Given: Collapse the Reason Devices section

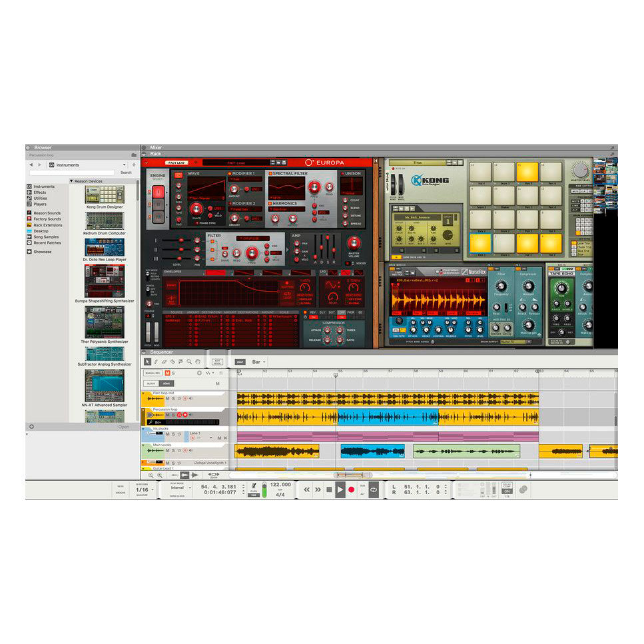Looking at the screenshot, I should pos(71,180).
